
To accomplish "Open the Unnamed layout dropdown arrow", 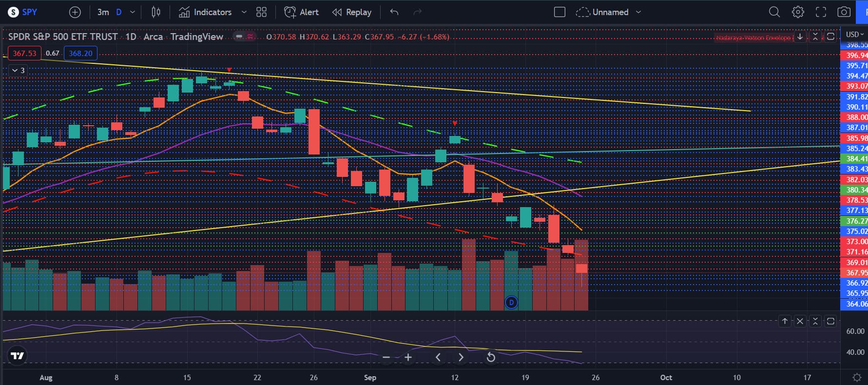I will tap(638, 12).
